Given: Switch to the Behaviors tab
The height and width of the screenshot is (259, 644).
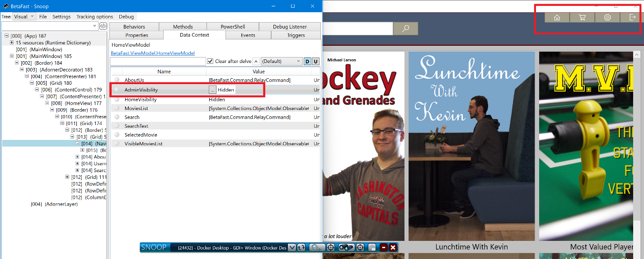Looking at the screenshot, I should (x=134, y=27).
